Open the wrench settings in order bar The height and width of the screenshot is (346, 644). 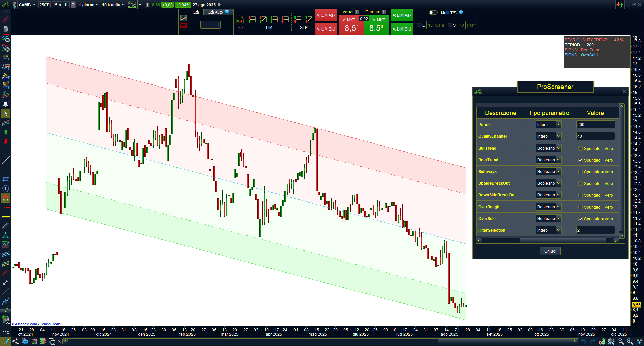tap(183, 18)
